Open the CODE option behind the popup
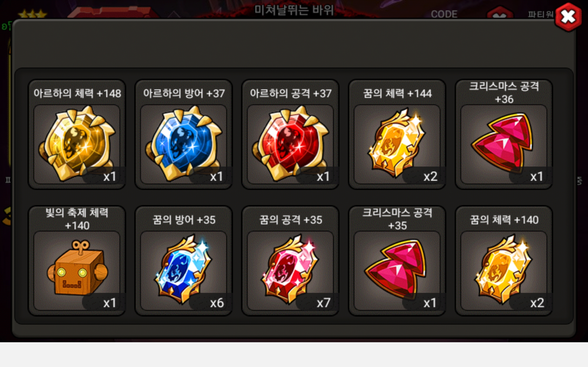The image size is (588, 367). click(x=444, y=14)
